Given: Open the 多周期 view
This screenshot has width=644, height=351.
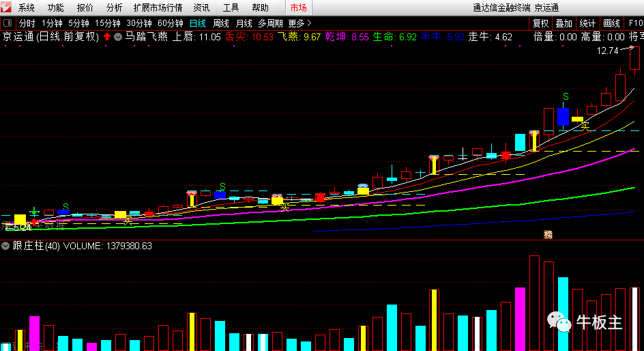Looking at the screenshot, I should click(270, 23).
